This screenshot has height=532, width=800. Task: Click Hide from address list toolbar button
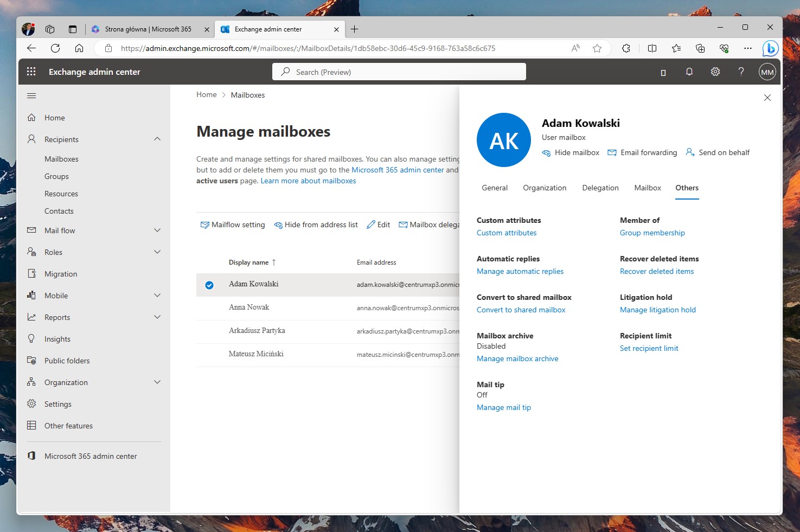316,225
